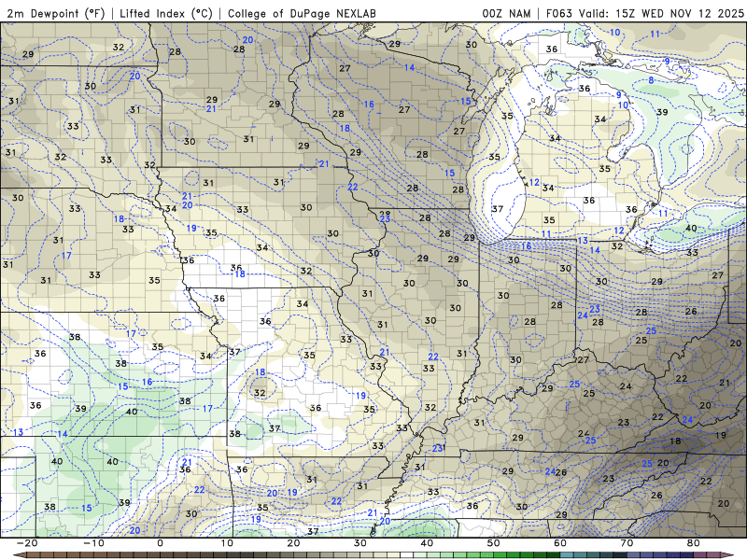This screenshot has height=560, width=747.
Task: Click the blue '8' lifted index contour label
Action: pyautogui.click(x=651, y=80)
